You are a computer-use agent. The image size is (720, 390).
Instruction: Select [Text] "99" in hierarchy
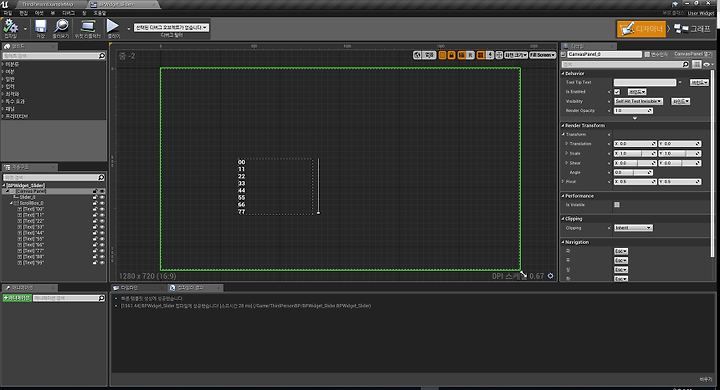[34, 263]
